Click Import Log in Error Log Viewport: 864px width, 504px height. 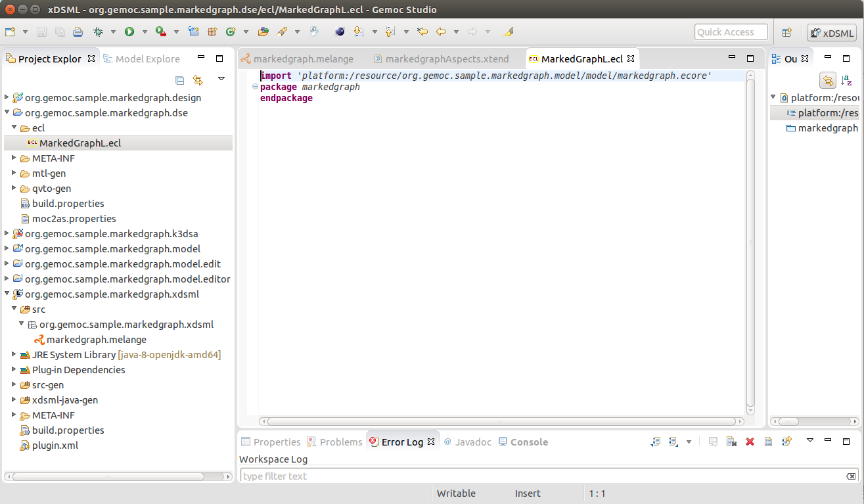point(673,442)
